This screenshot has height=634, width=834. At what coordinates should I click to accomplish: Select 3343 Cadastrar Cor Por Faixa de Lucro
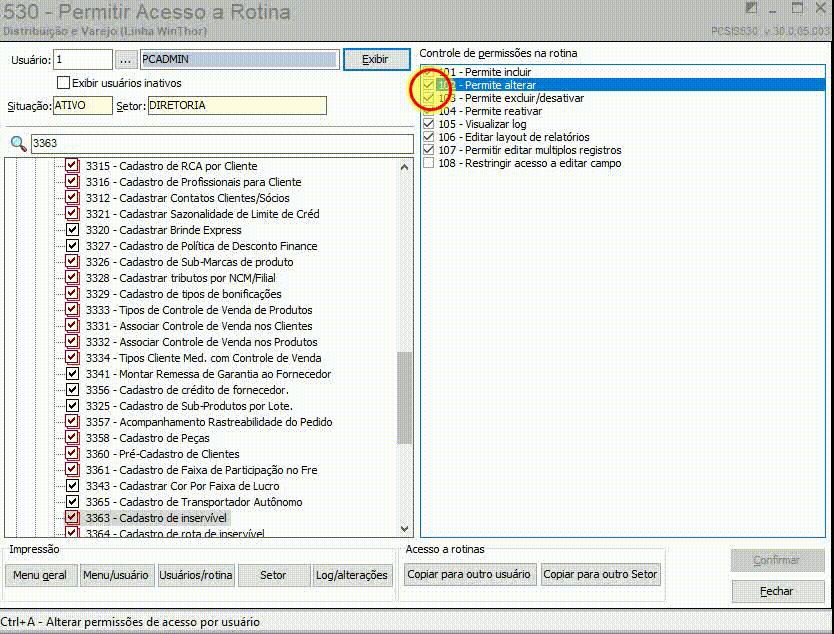[182, 486]
